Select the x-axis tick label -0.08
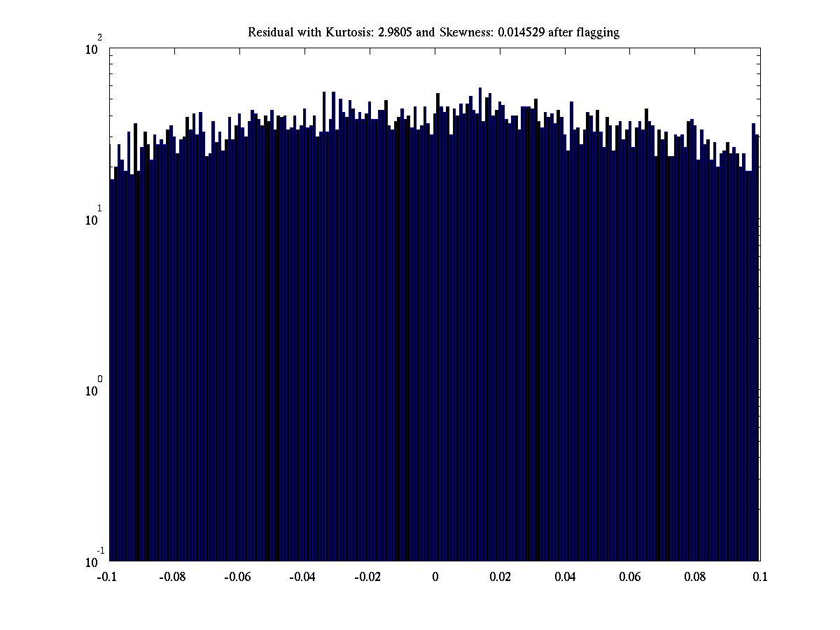Viewport: 840px width, 630px height. coord(172,577)
